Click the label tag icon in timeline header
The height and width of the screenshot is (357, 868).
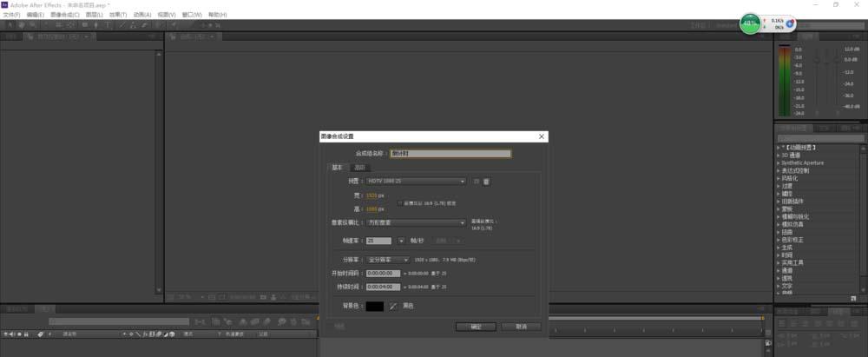click(x=40, y=334)
